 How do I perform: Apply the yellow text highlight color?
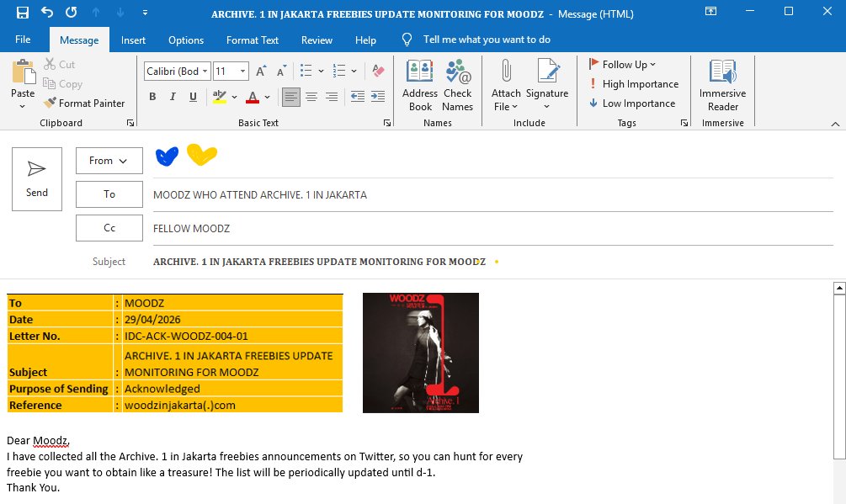[x=219, y=97]
